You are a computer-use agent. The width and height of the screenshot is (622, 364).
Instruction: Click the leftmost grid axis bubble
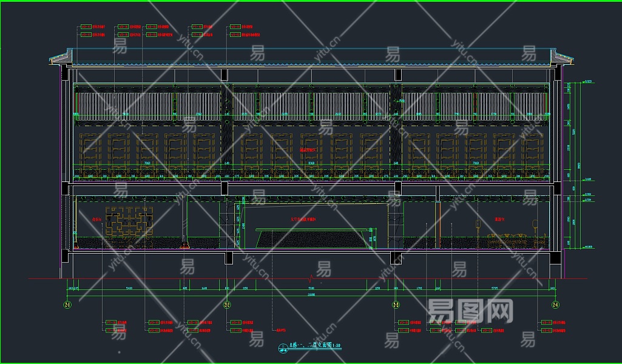[68, 305]
